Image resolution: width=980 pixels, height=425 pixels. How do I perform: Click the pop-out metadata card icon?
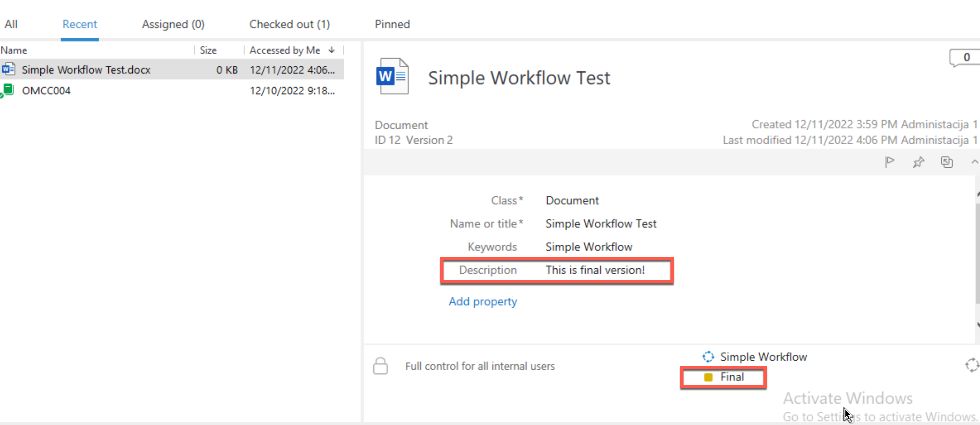point(947,162)
